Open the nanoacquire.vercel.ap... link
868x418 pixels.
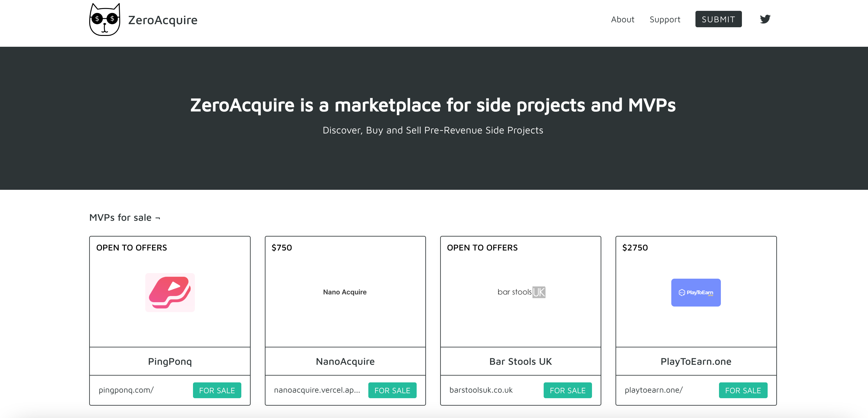[x=317, y=390]
